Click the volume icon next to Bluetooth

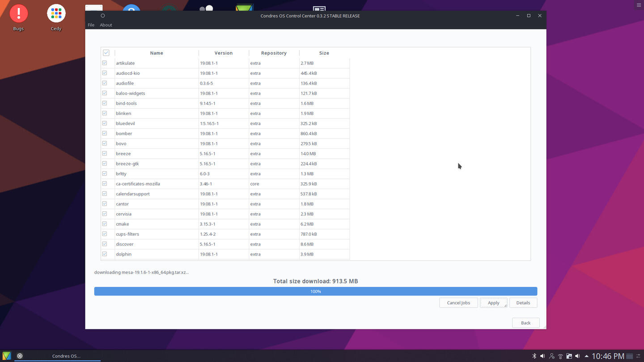[x=542, y=356]
